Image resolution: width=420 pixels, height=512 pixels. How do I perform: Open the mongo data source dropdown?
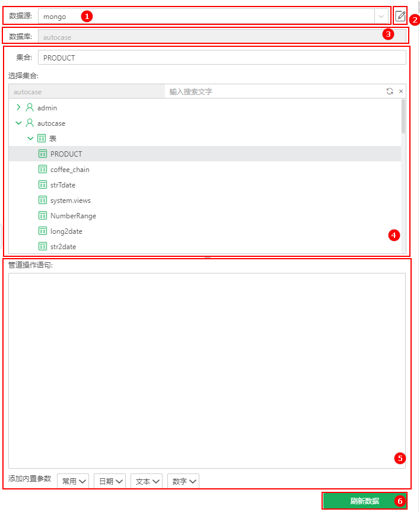point(381,17)
